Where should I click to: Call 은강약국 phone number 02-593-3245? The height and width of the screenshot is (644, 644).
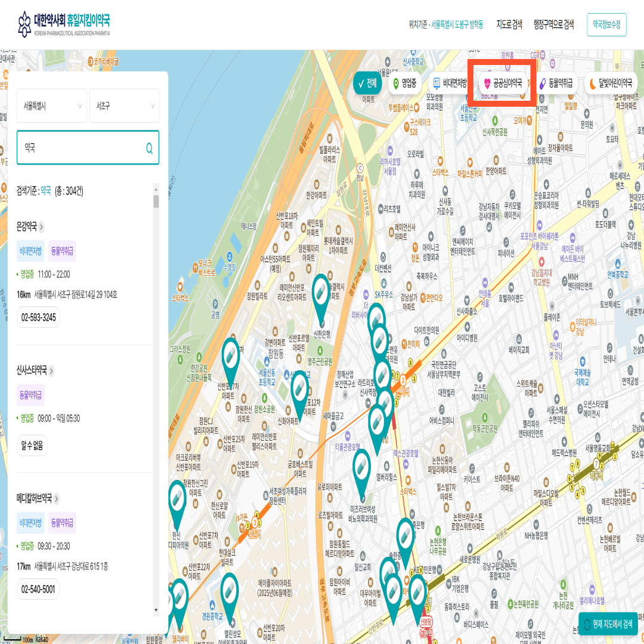tap(39, 317)
